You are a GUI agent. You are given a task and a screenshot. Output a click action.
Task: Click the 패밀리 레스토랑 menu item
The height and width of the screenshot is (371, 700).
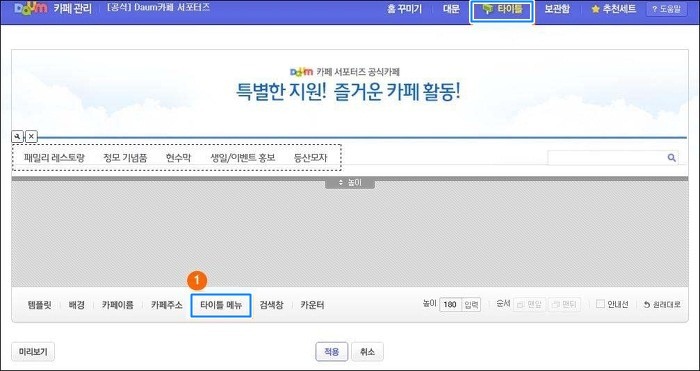point(54,158)
